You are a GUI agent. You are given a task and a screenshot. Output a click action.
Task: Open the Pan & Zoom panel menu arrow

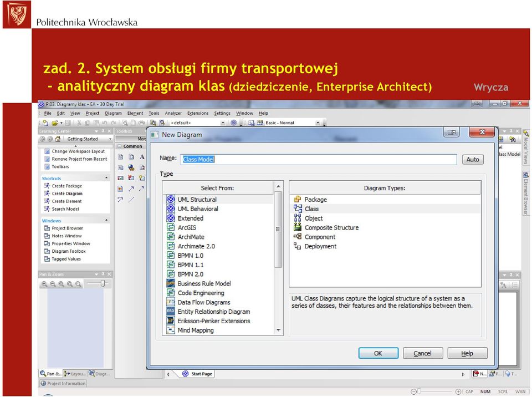[96, 274]
